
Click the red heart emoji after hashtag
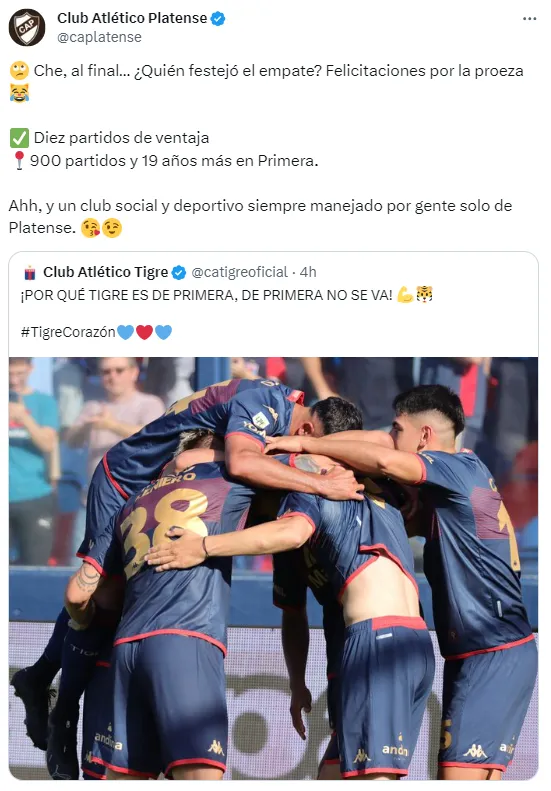tap(144, 332)
